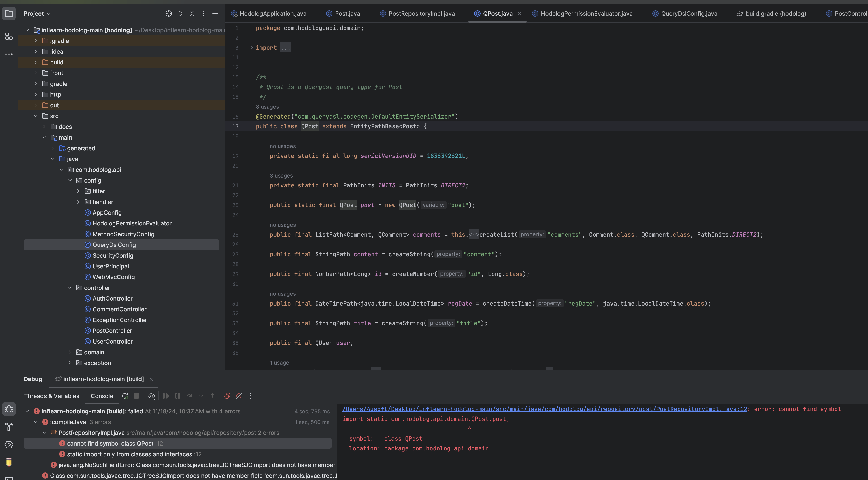Click line number 17 in editor gutter
The image size is (868, 480).
coord(236,126)
